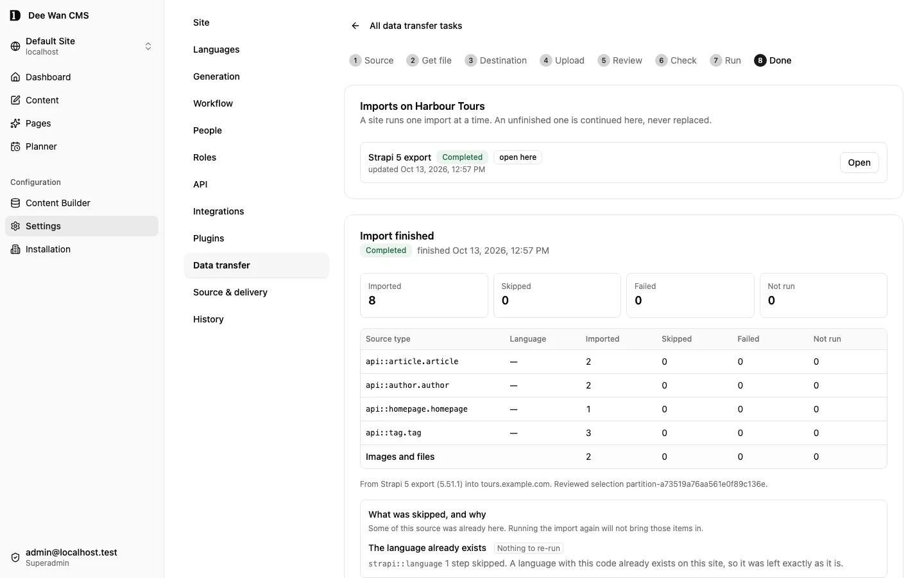The width and height of the screenshot is (924, 578).
Task: Open the Pages section
Action: point(81,123)
